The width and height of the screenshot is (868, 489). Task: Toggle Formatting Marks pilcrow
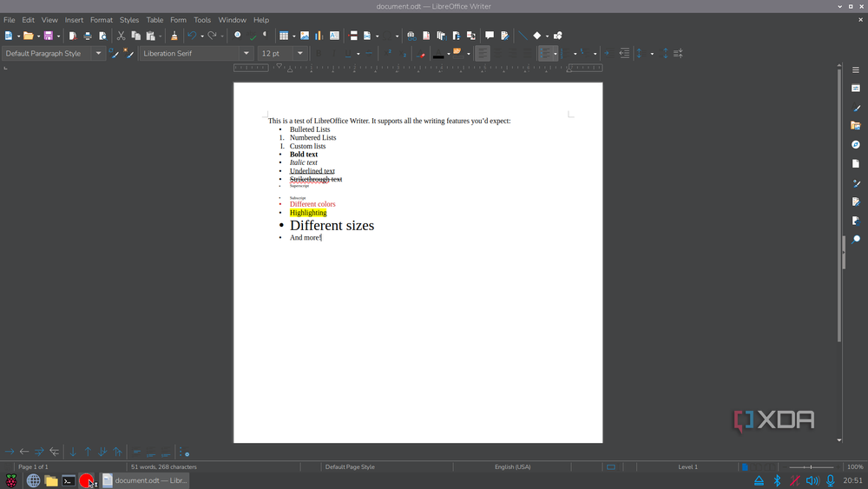[265, 35]
